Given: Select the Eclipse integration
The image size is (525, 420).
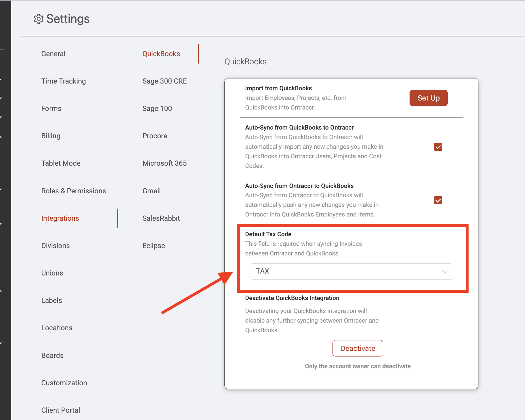Looking at the screenshot, I should (154, 246).
